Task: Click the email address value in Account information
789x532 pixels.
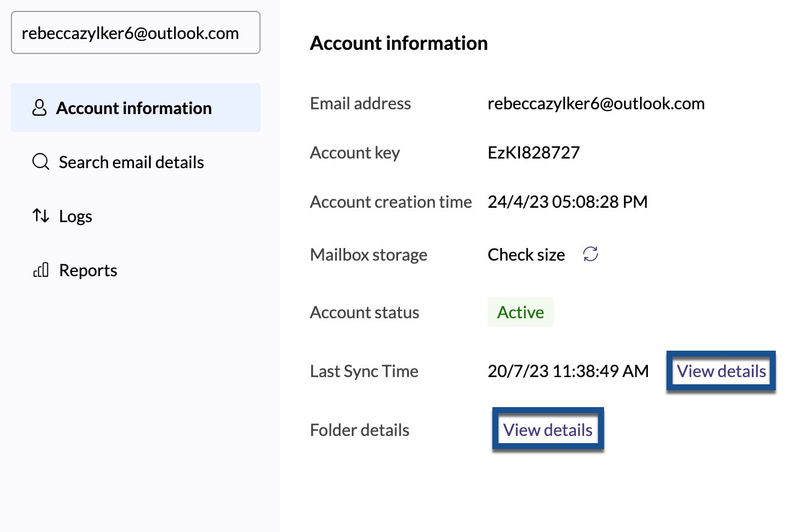Action: tap(596, 103)
